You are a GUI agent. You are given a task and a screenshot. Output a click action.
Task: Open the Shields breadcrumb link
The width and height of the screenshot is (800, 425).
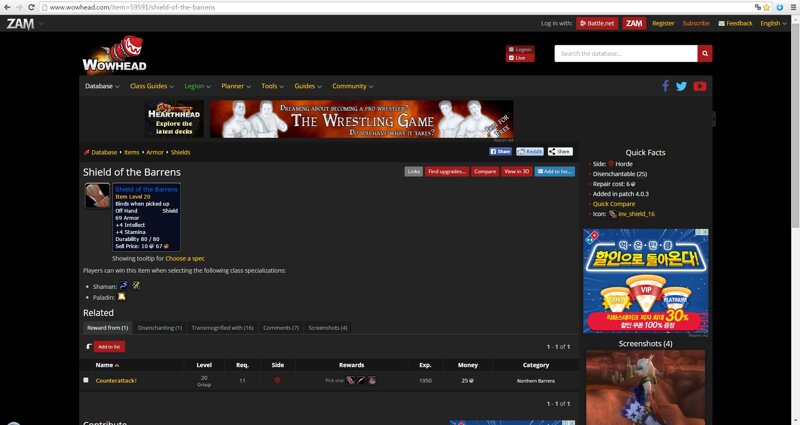tap(181, 152)
